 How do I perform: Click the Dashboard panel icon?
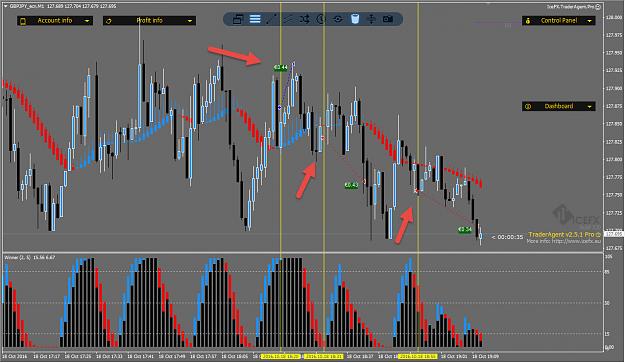(528, 106)
